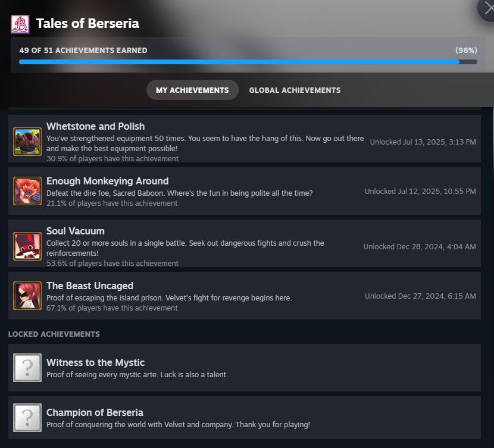Click the 'seeing every mystic arte' description
Image resolution: width=494 pixels, height=448 pixels.
tap(137, 375)
